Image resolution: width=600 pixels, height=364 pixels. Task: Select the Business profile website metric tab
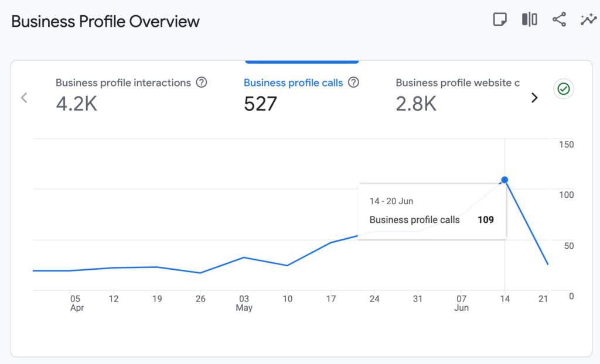pos(458,95)
